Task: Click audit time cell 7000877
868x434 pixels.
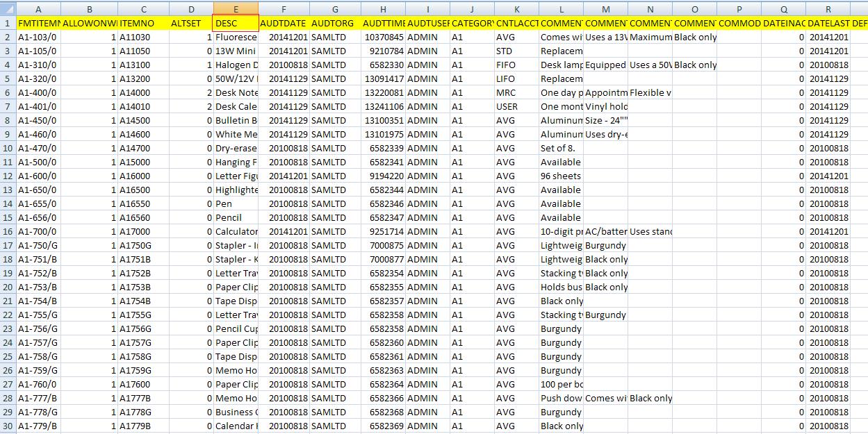Action: 384,259
